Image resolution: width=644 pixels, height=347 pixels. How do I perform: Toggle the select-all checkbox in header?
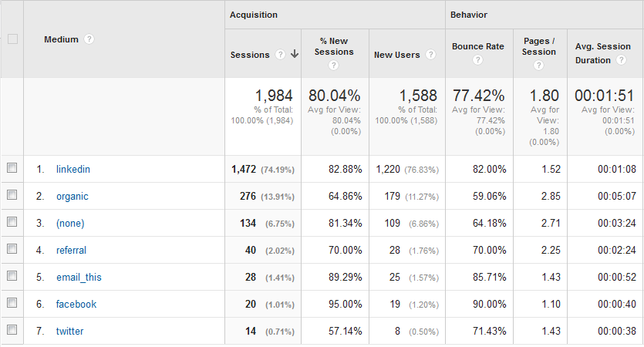click(x=12, y=39)
